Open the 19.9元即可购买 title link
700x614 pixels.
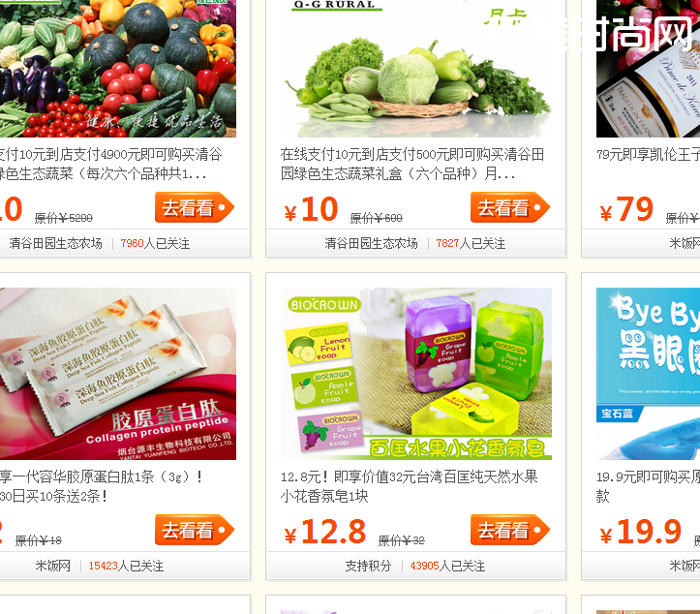click(649, 486)
